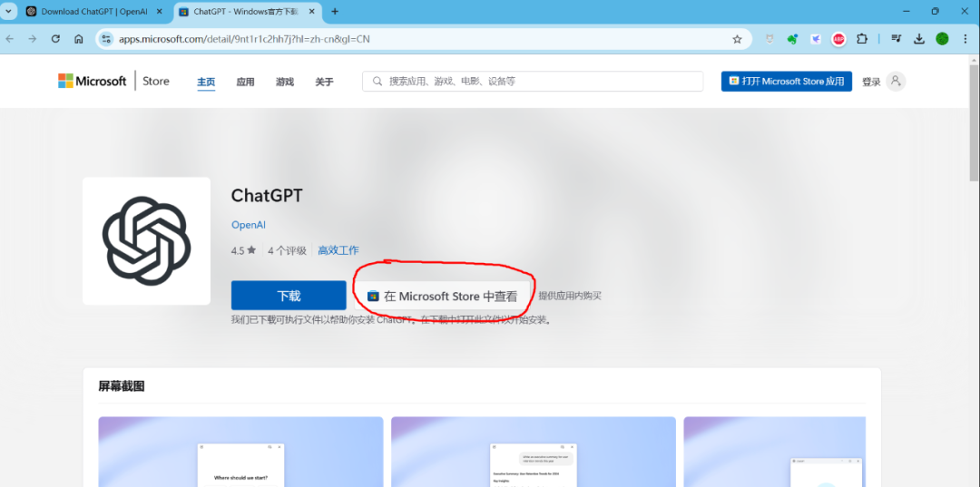Open the browser downloads panel
The height and width of the screenshot is (487, 980).
tap(919, 39)
